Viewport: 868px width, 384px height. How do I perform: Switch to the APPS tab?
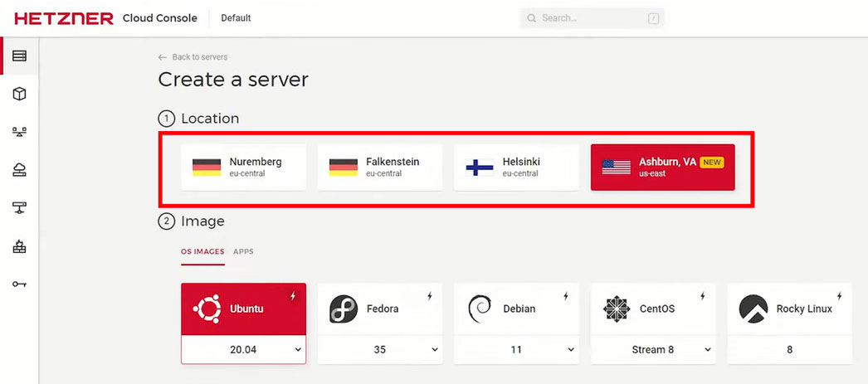coord(244,252)
